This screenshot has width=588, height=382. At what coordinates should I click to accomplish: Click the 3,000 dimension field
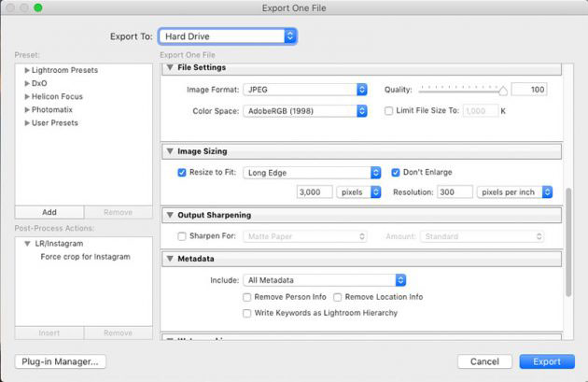tap(315, 192)
